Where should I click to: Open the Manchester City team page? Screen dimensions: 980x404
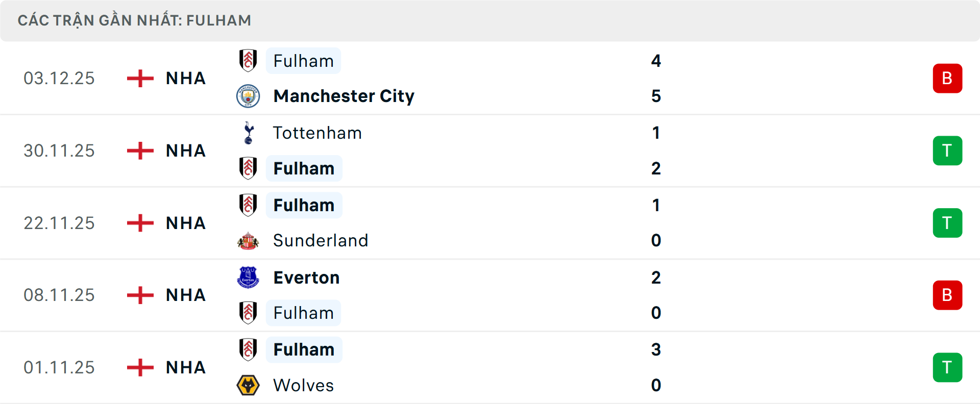pyautogui.click(x=344, y=96)
